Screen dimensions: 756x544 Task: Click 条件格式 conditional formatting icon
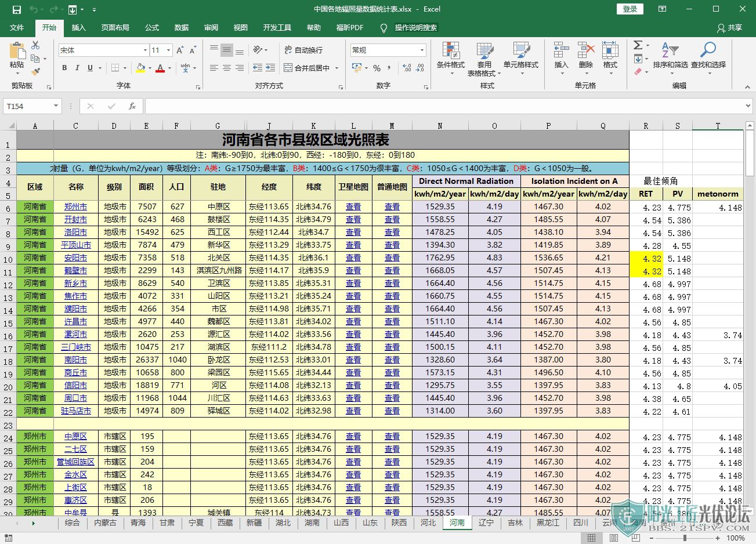pos(451,50)
